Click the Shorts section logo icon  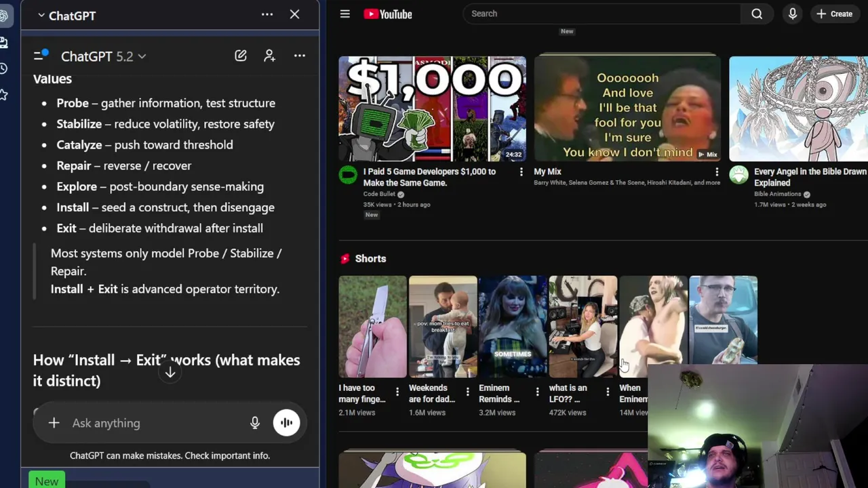(x=345, y=258)
